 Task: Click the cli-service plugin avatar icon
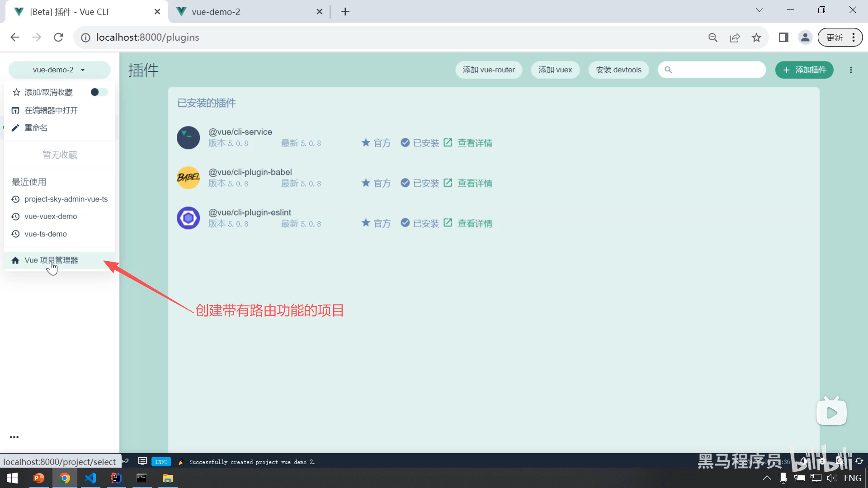tap(188, 138)
